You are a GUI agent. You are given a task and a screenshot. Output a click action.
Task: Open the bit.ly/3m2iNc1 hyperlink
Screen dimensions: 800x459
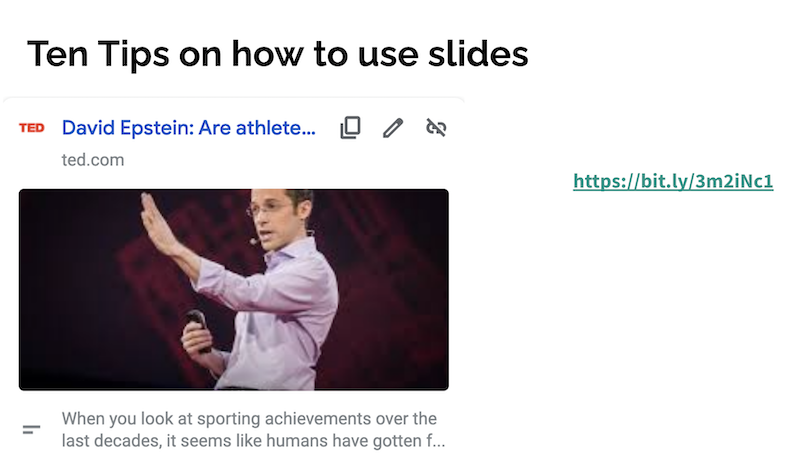click(x=673, y=181)
